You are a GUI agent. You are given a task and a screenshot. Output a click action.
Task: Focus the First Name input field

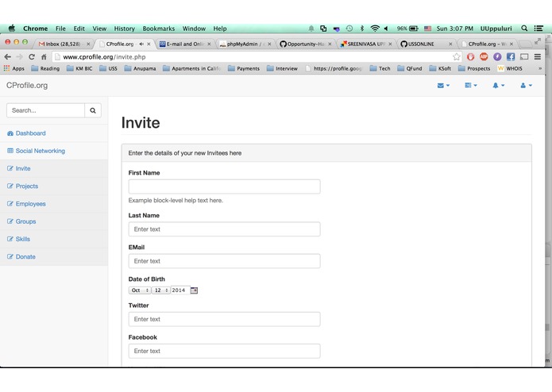224,186
